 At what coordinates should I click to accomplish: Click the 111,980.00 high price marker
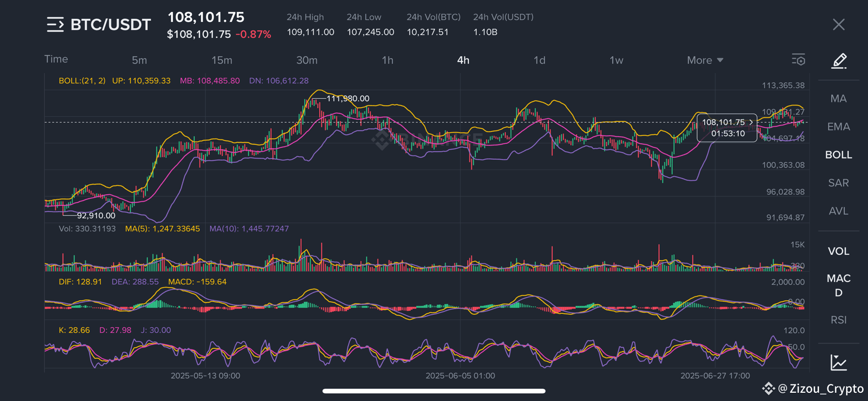click(348, 98)
